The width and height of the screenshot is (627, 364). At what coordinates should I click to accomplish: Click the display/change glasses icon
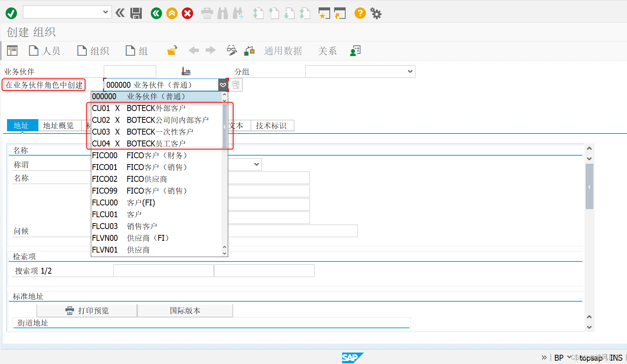[232, 51]
